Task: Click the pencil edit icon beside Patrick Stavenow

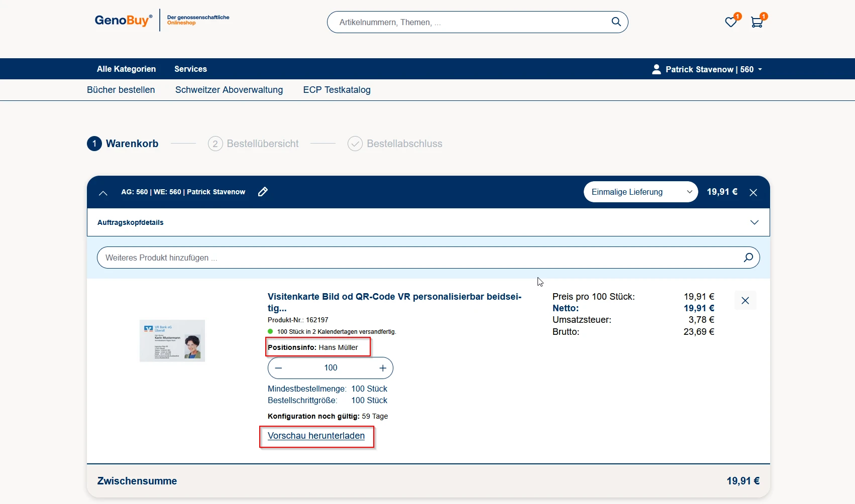Action: click(x=263, y=192)
